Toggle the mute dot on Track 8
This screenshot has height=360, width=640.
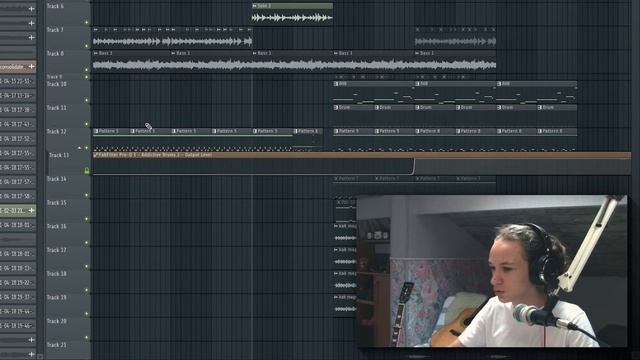click(87, 70)
